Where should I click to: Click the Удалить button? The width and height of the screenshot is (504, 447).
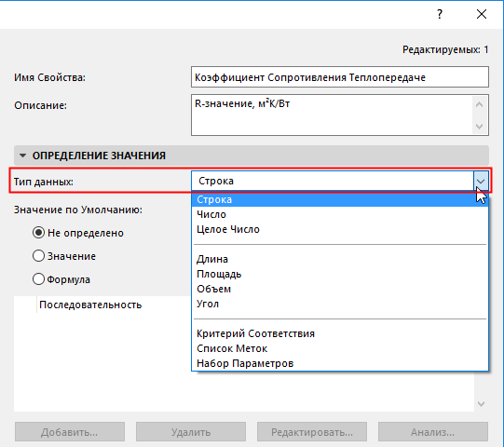(x=191, y=432)
